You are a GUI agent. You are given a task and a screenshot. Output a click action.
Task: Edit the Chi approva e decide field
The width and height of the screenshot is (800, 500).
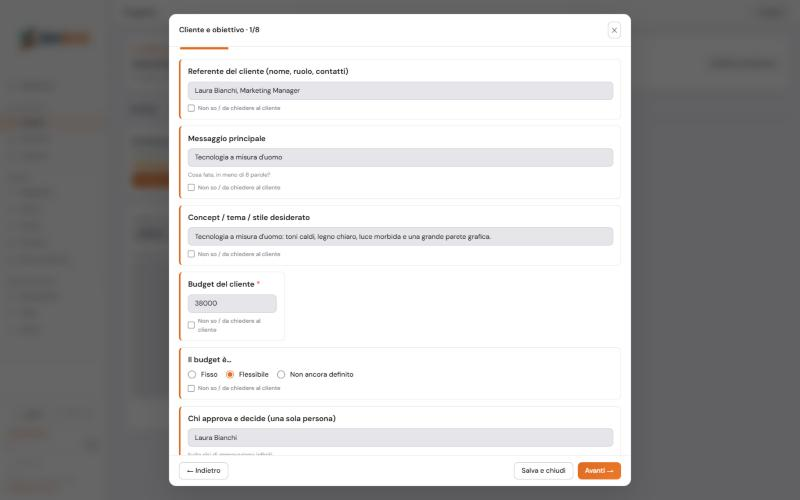[x=400, y=438]
